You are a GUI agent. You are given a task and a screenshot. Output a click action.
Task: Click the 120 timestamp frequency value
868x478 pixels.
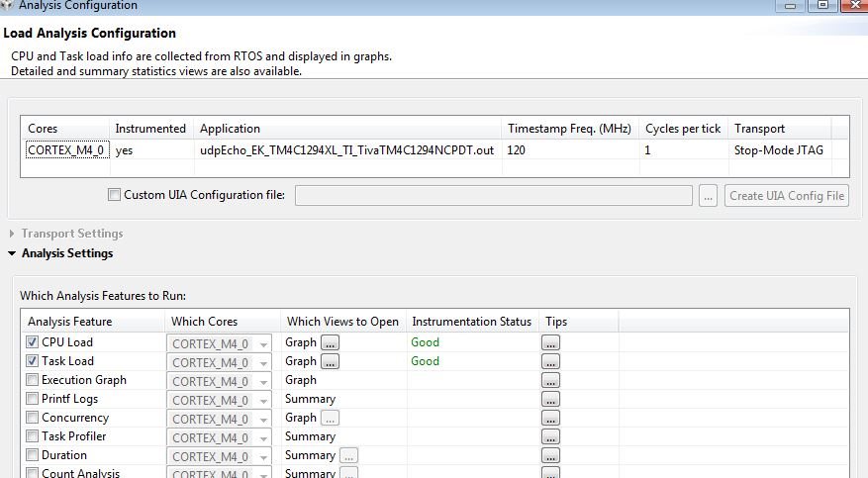[516, 149]
